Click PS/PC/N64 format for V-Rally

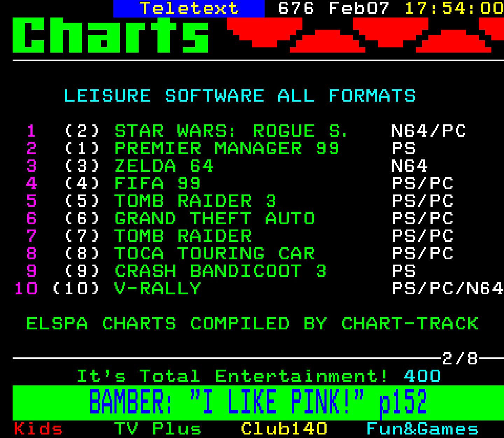(447, 289)
